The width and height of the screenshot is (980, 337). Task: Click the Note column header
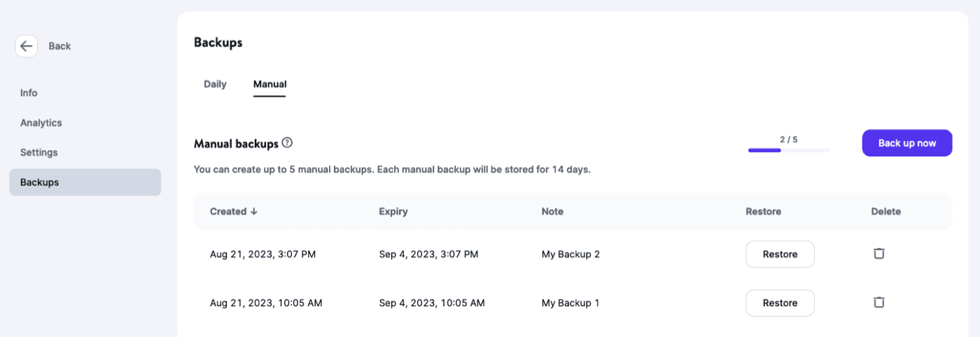pyautogui.click(x=552, y=212)
